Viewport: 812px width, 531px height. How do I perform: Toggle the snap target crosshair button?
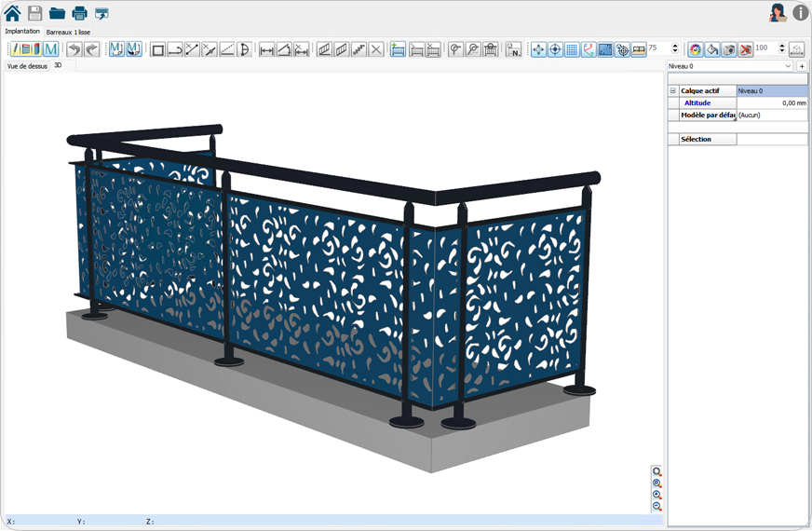coord(555,49)
